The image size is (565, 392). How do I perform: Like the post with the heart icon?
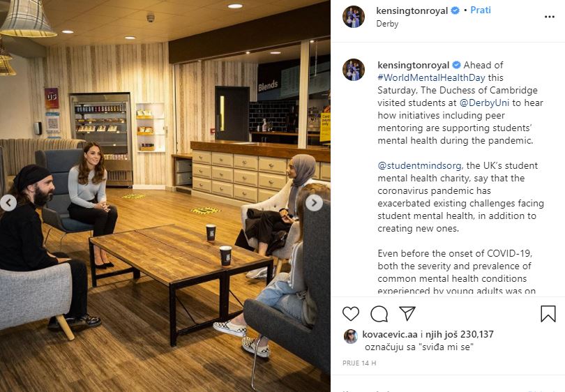pos(351,314)
